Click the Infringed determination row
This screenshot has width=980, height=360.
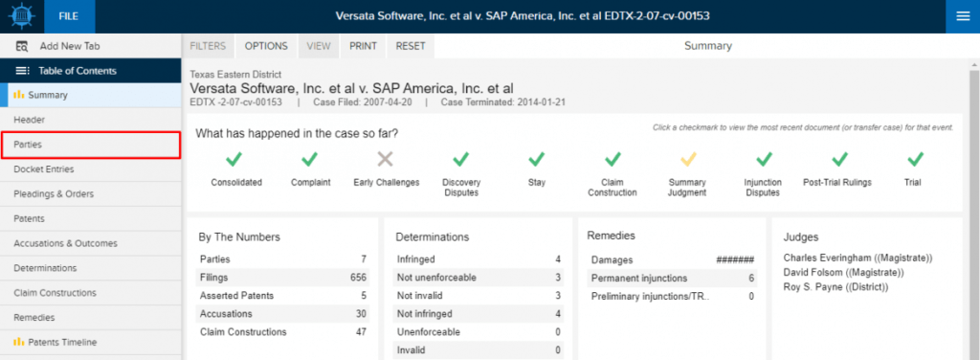(479, 259)
